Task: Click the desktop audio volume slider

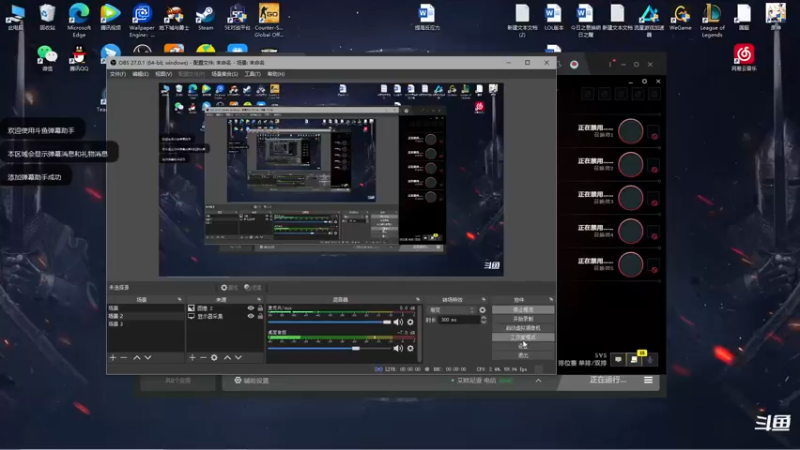Action: 329,348
